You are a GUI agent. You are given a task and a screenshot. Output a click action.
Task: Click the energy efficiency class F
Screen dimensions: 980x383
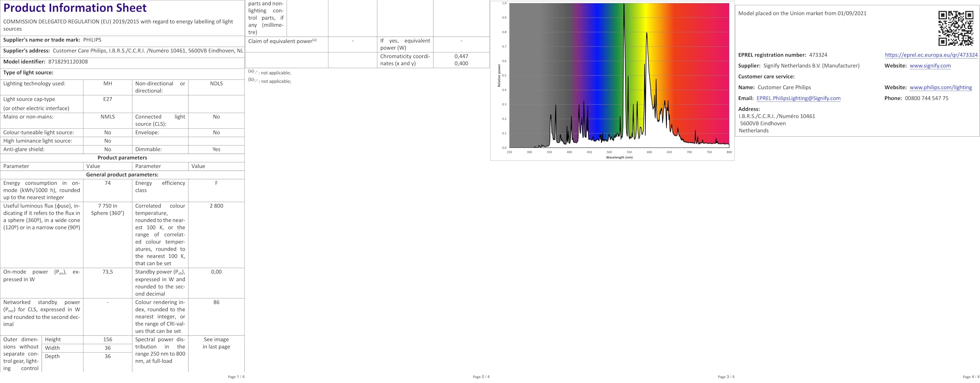216,183
